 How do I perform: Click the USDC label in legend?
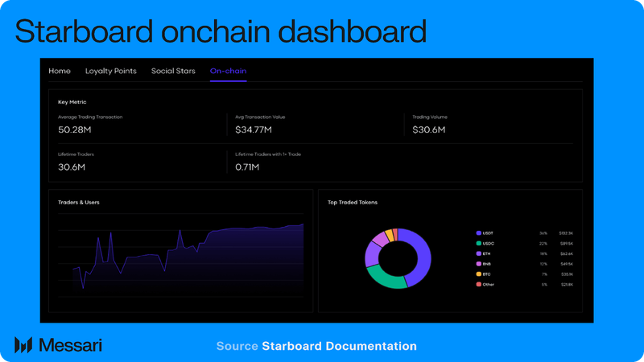click(489, 244)
